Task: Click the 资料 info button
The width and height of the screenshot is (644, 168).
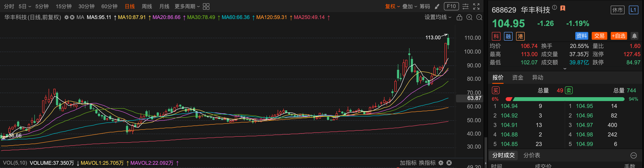Action: click(582, 36)
